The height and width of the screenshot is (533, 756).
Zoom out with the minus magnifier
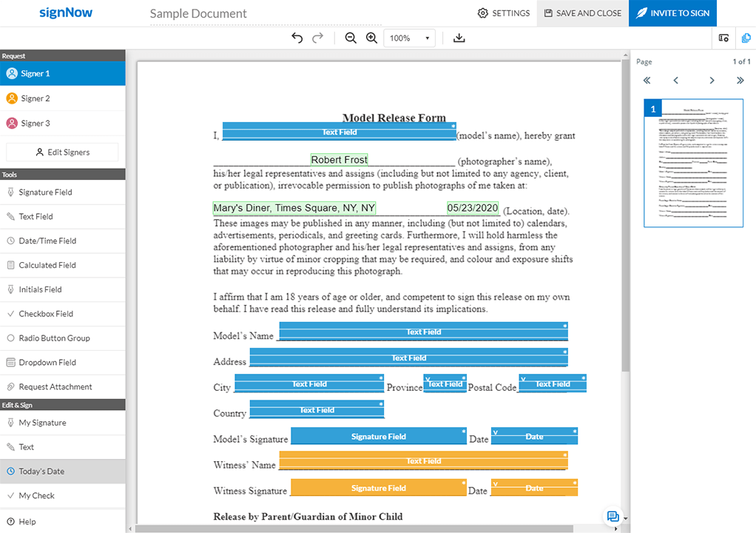[x=351, y=38]
